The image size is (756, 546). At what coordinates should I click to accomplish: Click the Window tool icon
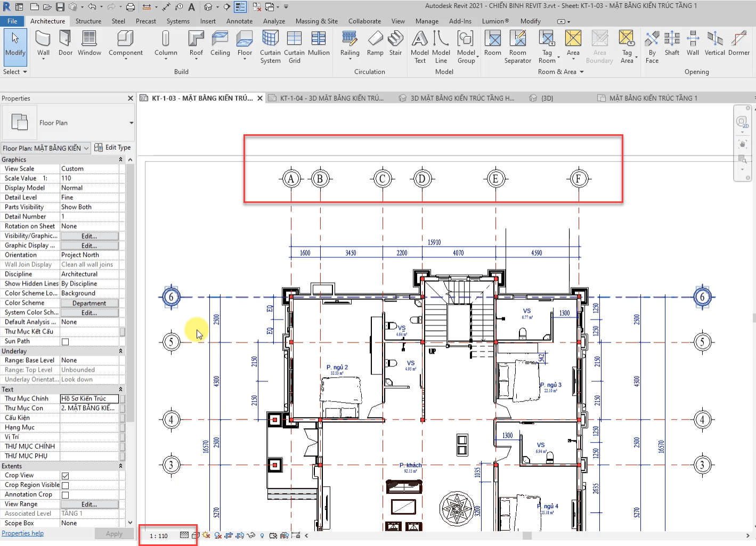coord(89,43)
